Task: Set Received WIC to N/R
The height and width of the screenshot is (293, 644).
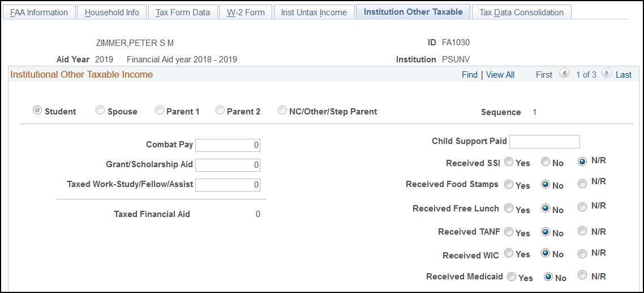Action: tap(582, 253)
